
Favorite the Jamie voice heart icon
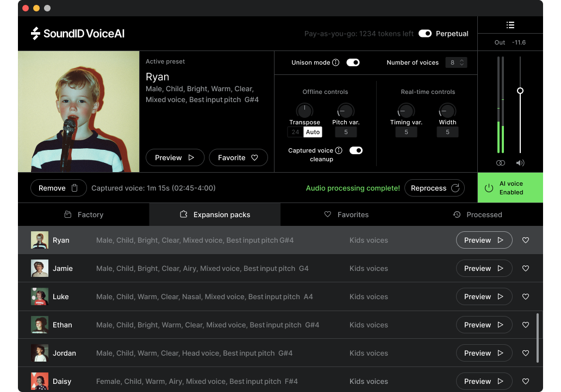pyautogui.click(x=526, y=268)
